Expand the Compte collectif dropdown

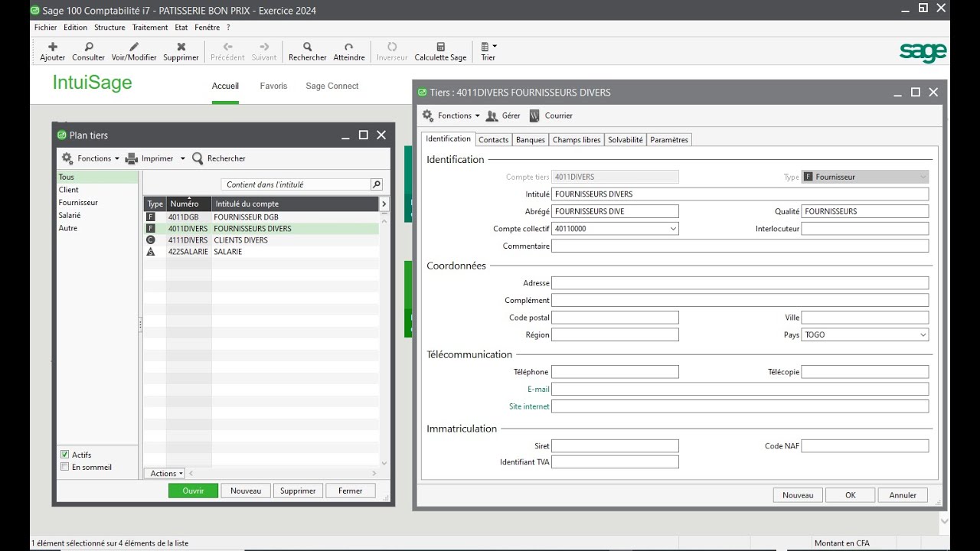(673, 229)
